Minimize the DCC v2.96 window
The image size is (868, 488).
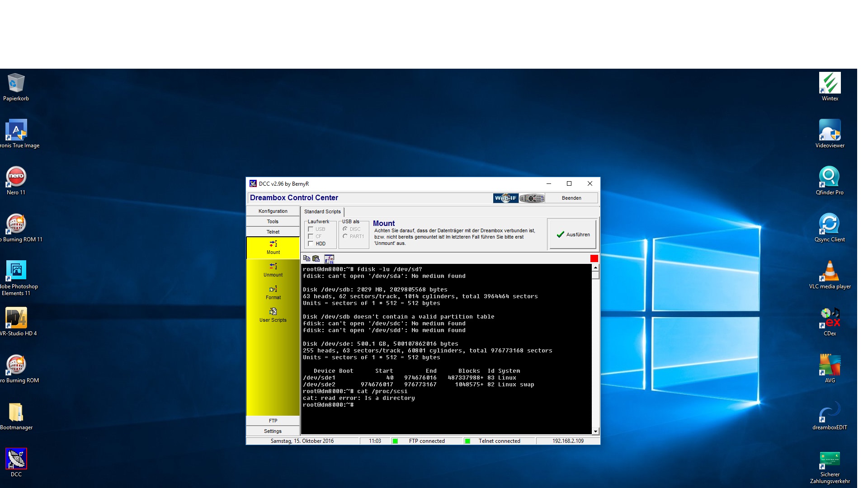point(549,183)
